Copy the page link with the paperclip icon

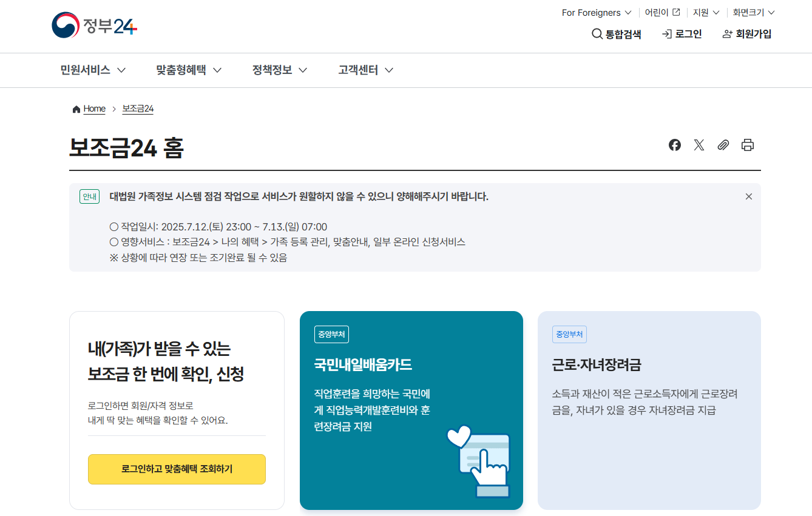(x=723, y=145)
